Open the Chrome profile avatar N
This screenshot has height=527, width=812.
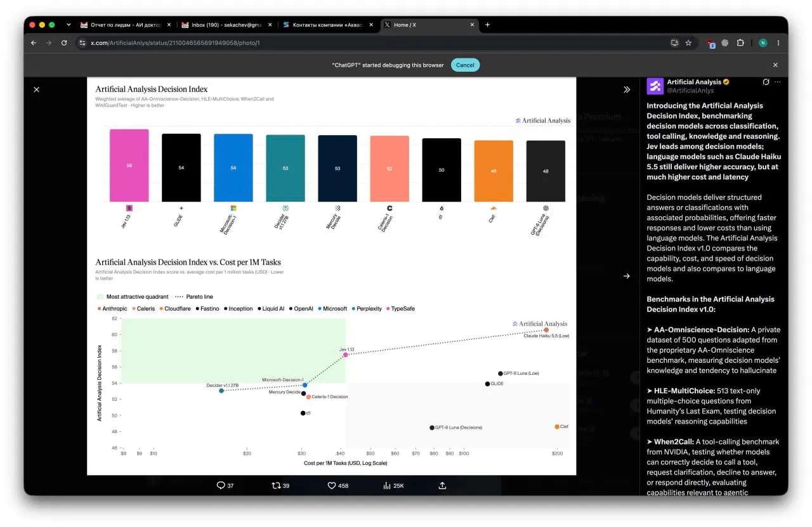763,42
